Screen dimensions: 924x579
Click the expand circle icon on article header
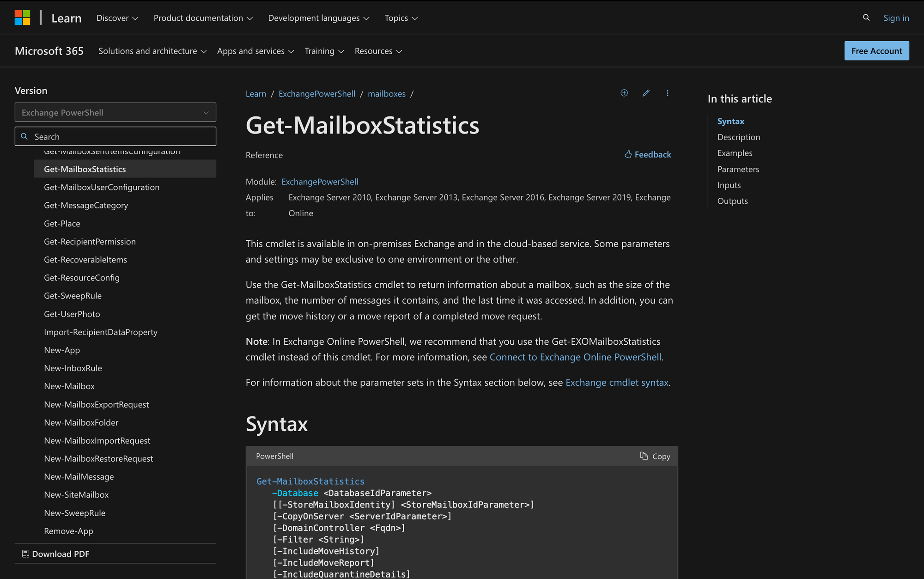click(623, 93)
